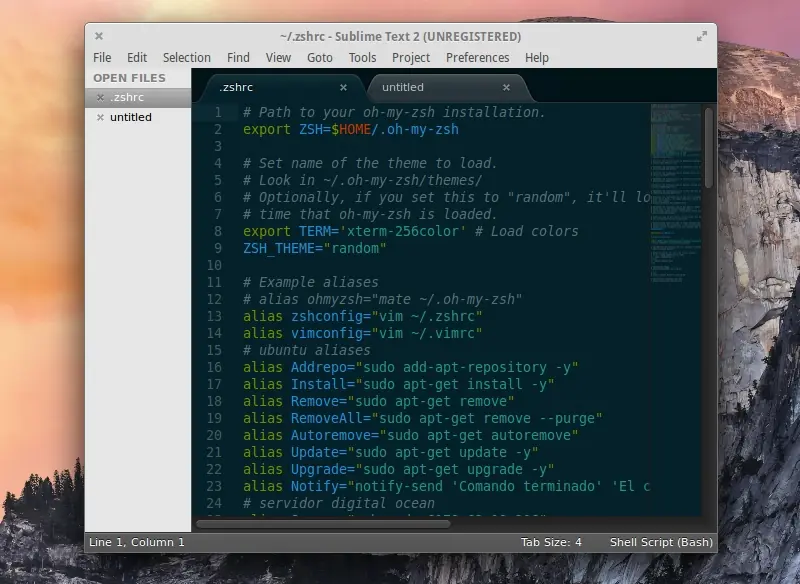Screen dimensions: 800x584
Task: Click the '# Set name of the theme' comment
Action: point(370,163)
